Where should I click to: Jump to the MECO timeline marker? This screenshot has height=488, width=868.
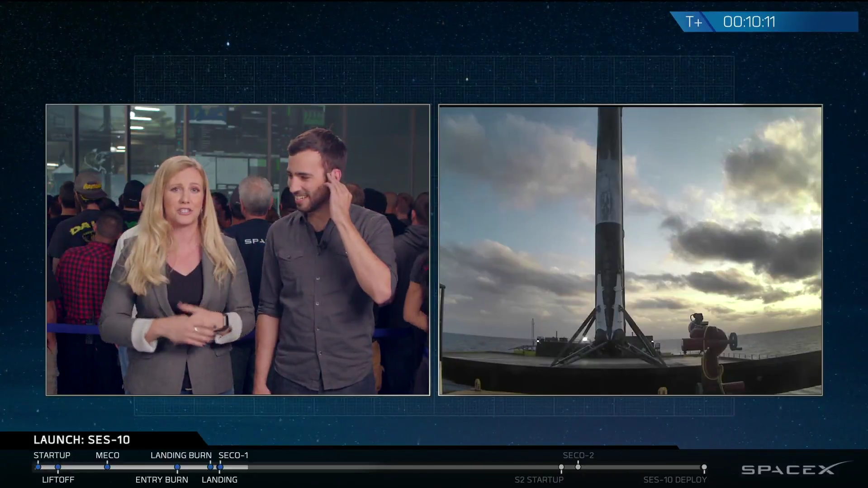tap(107, 467)
